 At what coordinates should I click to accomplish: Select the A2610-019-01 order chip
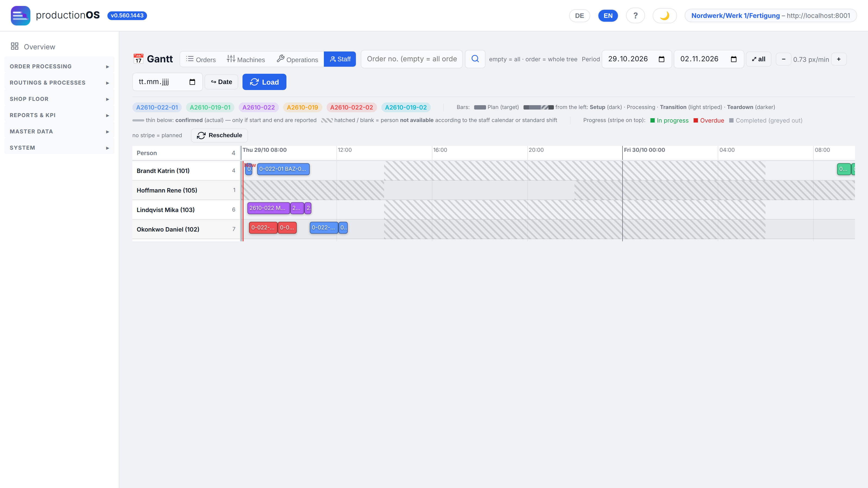click(x=210, y=107)
